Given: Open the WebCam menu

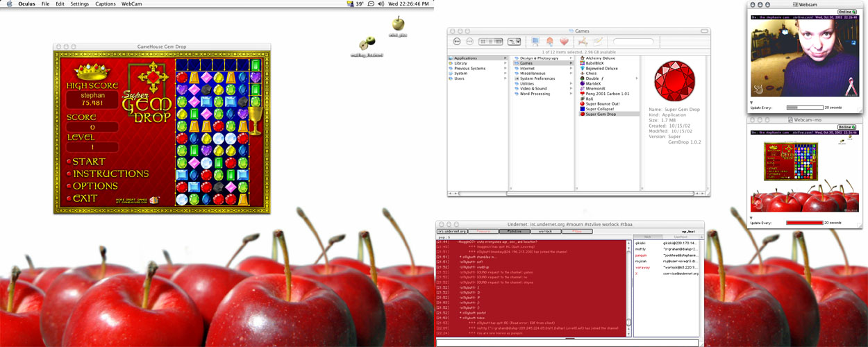Looking at the screenshot, I should click(132, 4).
